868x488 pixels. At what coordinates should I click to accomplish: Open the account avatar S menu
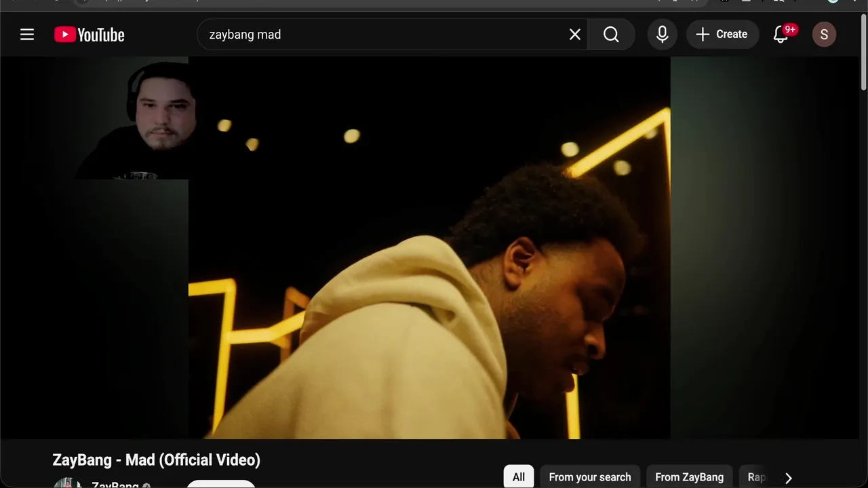coord(824,35)
